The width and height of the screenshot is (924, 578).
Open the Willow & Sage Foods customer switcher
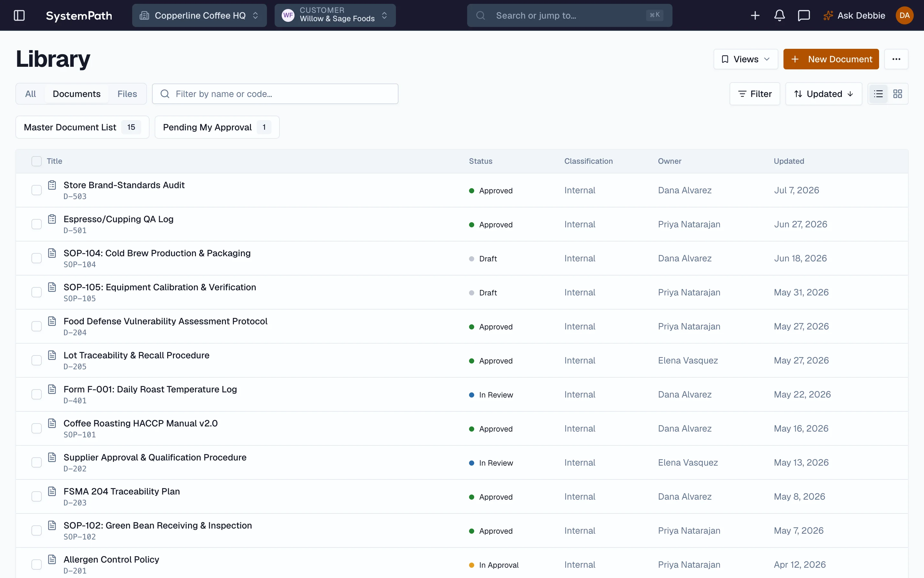click(335, 15)
